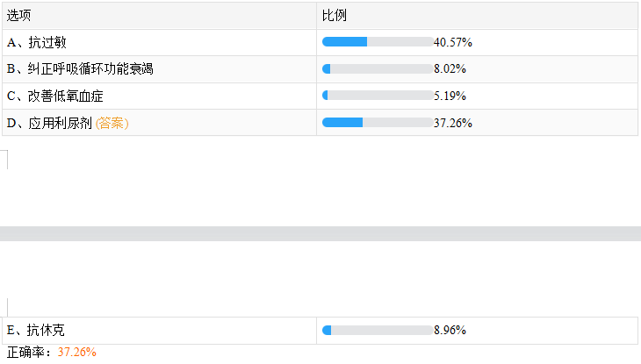Select option B、纠正呼吸循环功能衰竭

[79, 69]
